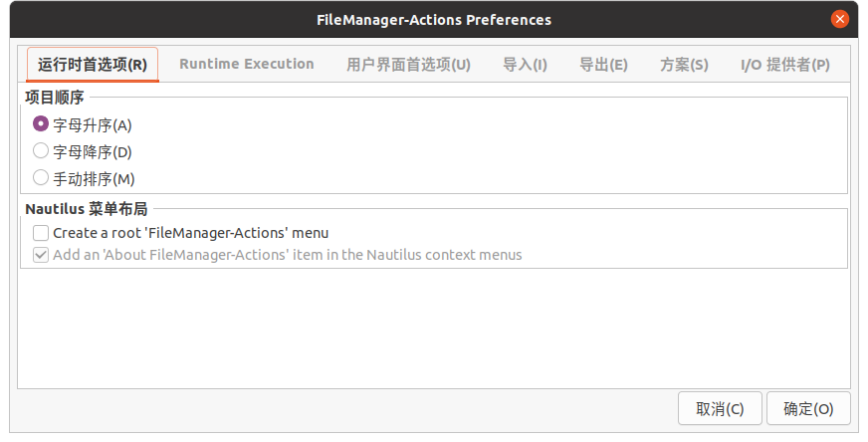Switch to the 运行时首选项(R) tab

93,65
